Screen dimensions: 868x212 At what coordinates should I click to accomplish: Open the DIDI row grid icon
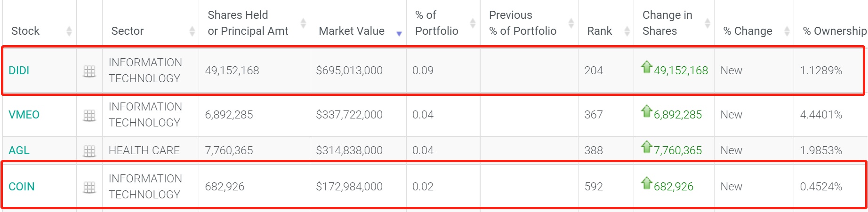(x=89, y=71)
